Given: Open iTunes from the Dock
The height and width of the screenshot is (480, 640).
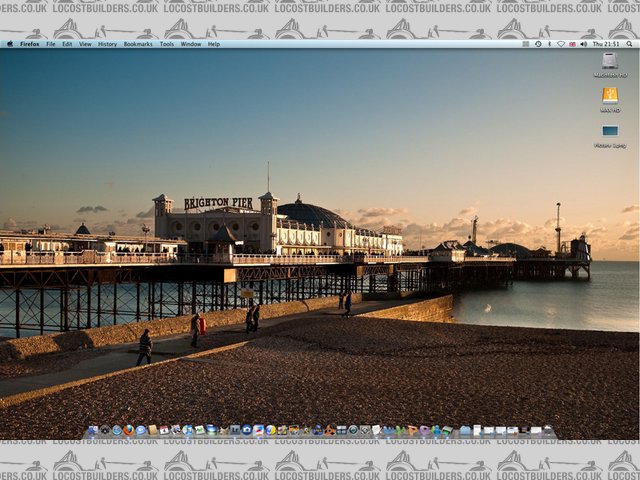Looking at the screenshot, I should coord(187,430).
